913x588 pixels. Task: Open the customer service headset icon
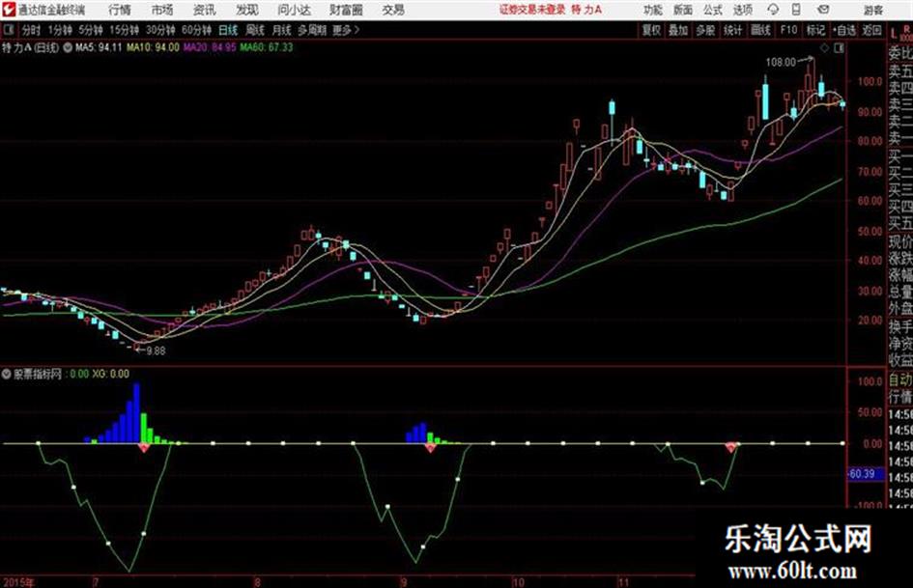(x=773, y=10)
